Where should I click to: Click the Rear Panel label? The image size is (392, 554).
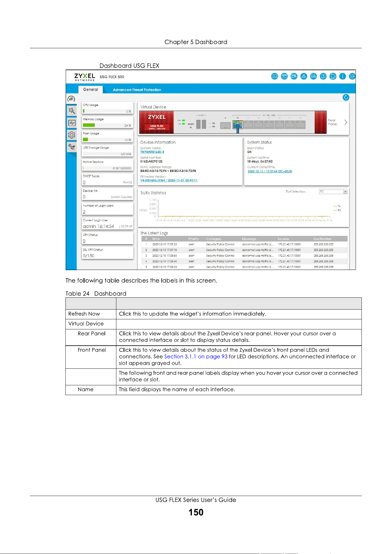coord(332,122)
